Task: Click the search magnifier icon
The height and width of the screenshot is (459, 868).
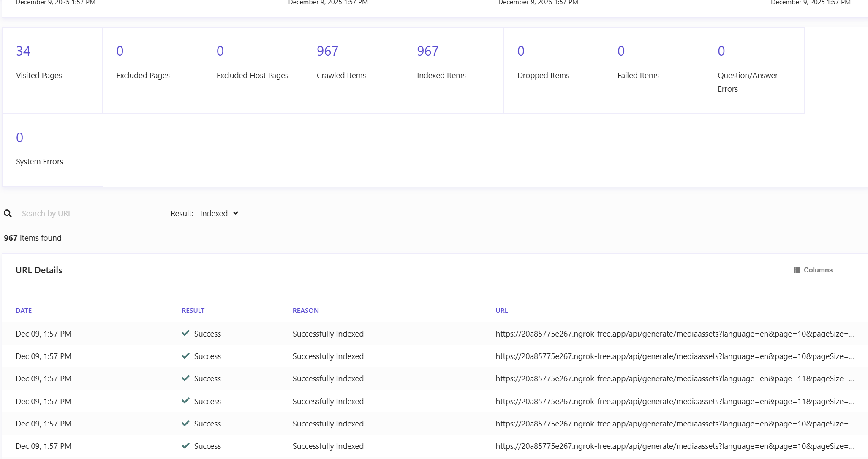Action: [8, 213]
